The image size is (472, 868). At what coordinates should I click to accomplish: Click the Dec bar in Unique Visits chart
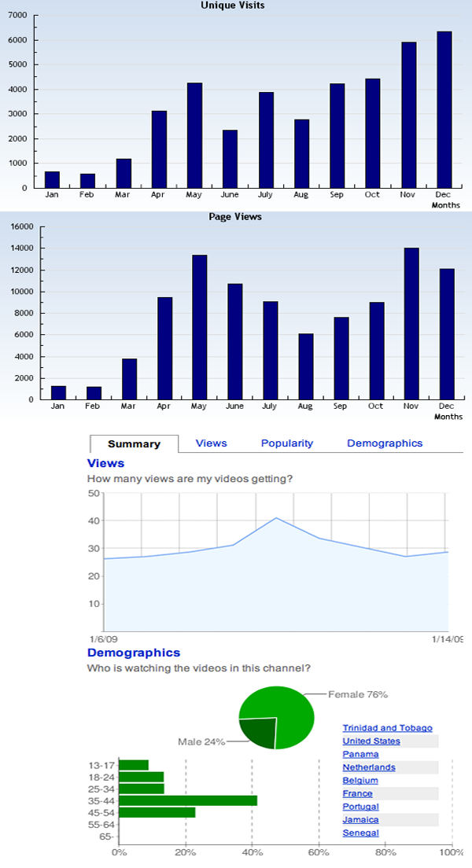coord(444,109)
